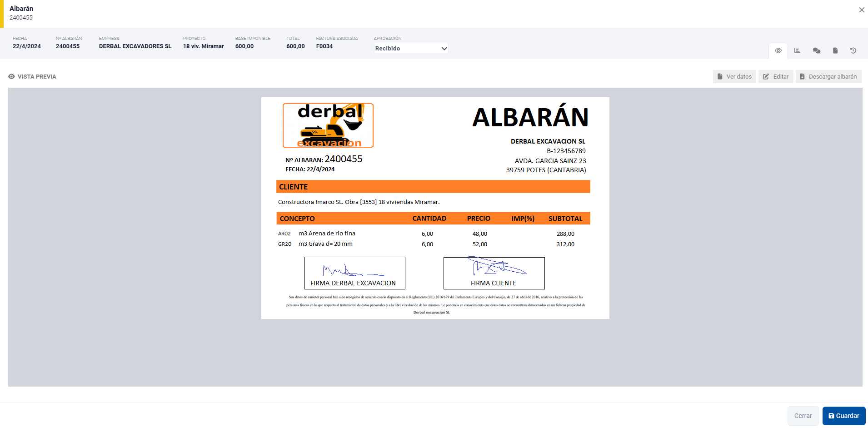
Task: Click the Firma Cliente signature box
Action: (x=494, y=273)
